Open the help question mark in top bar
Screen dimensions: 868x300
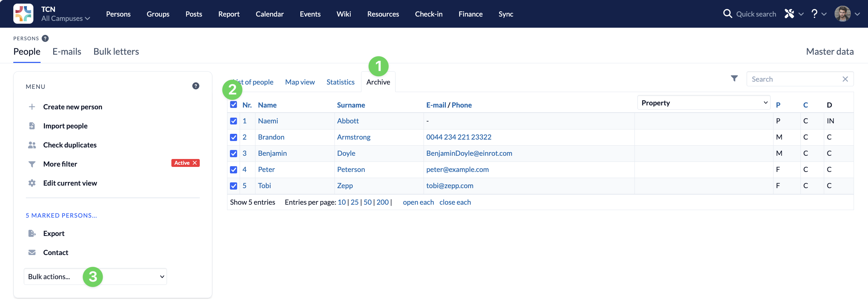tap(814, 14)
